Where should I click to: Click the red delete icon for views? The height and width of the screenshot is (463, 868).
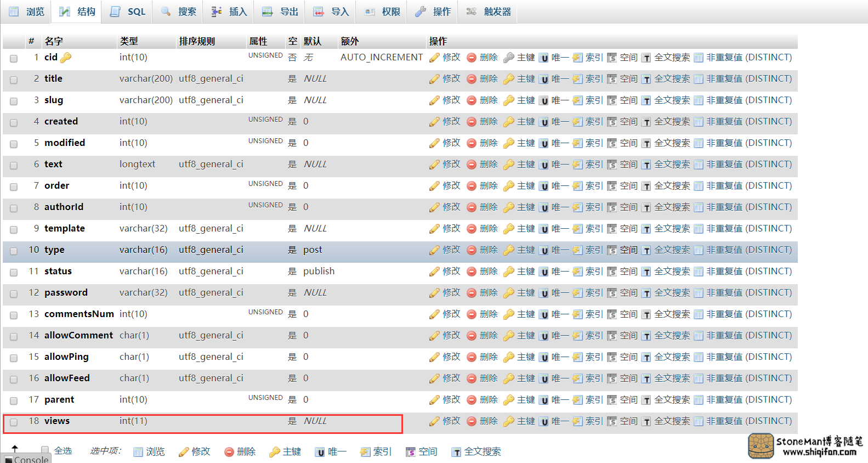[x=472, y=421]
